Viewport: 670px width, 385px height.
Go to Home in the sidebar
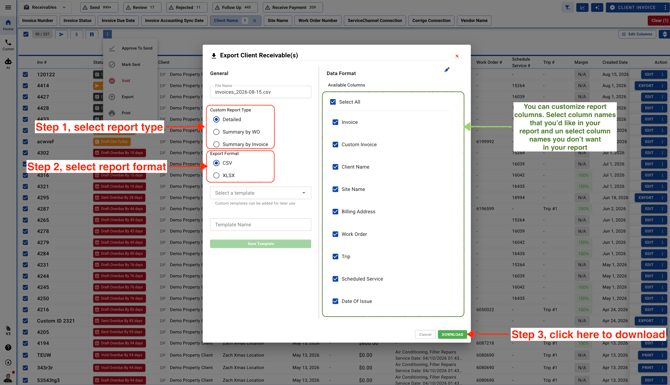[x=8, y=25]
